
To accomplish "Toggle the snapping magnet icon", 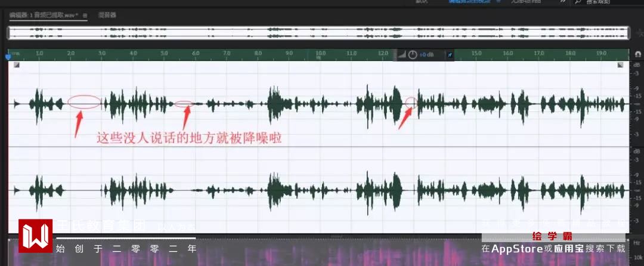I will click(637, 54).
